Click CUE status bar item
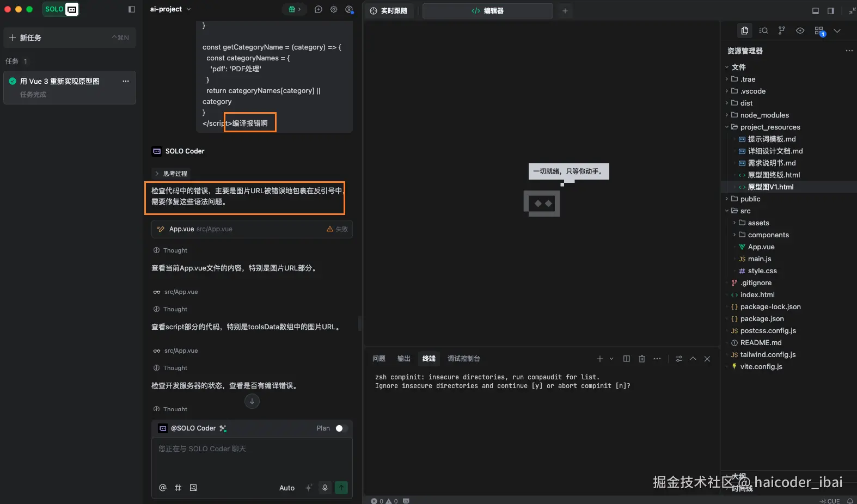Screen dimensions: 857x504 pyautogui.click(x=829, y=501)
